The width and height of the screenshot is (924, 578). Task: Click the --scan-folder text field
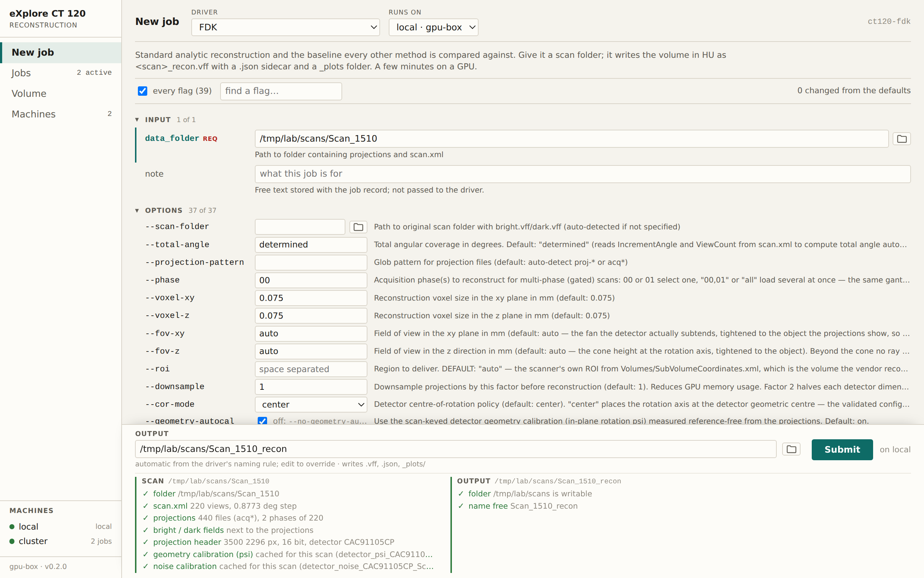[x=300, y=227]
